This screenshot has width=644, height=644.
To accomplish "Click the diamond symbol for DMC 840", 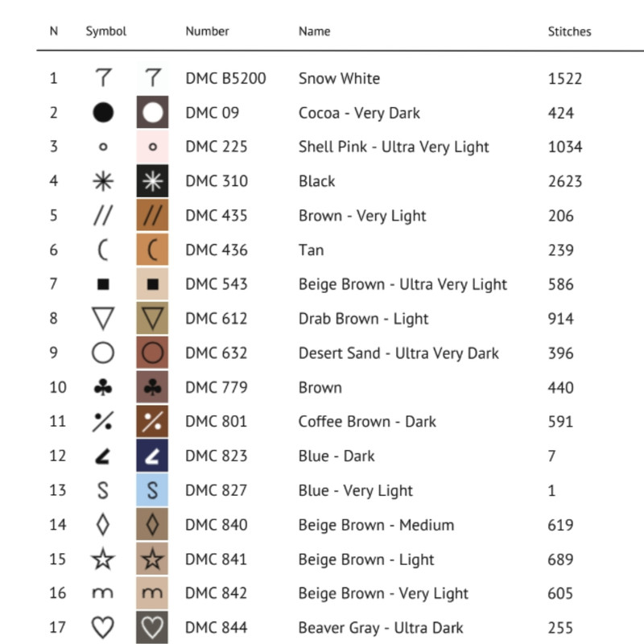I will point(103,525).
